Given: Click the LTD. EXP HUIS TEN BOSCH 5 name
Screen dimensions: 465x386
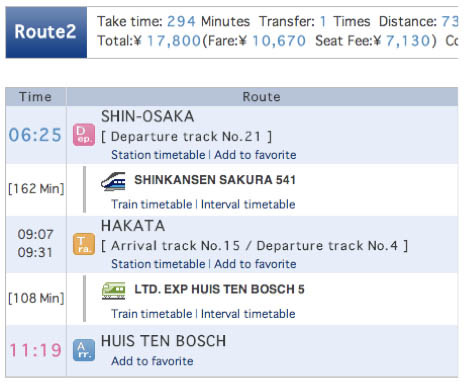Looking at the screenshot, I should coord(219,289).
